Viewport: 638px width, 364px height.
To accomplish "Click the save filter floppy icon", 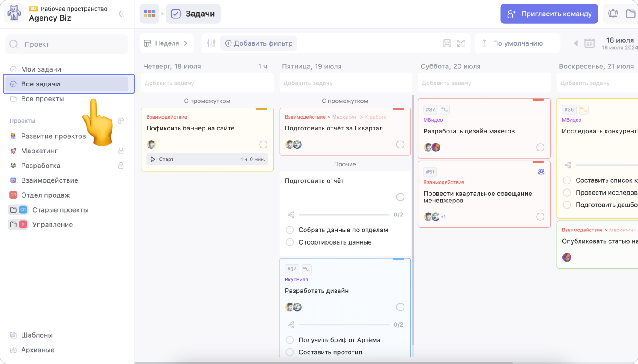I will 447,43.
